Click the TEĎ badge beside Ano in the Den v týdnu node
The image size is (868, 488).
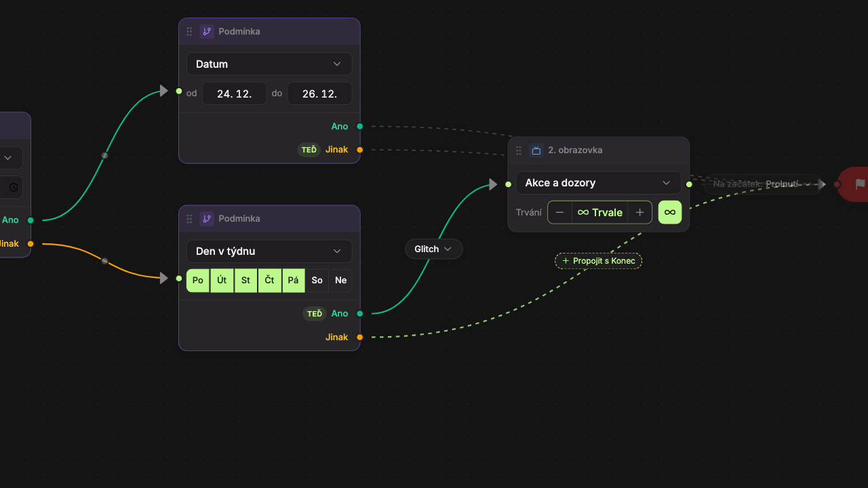315,314
